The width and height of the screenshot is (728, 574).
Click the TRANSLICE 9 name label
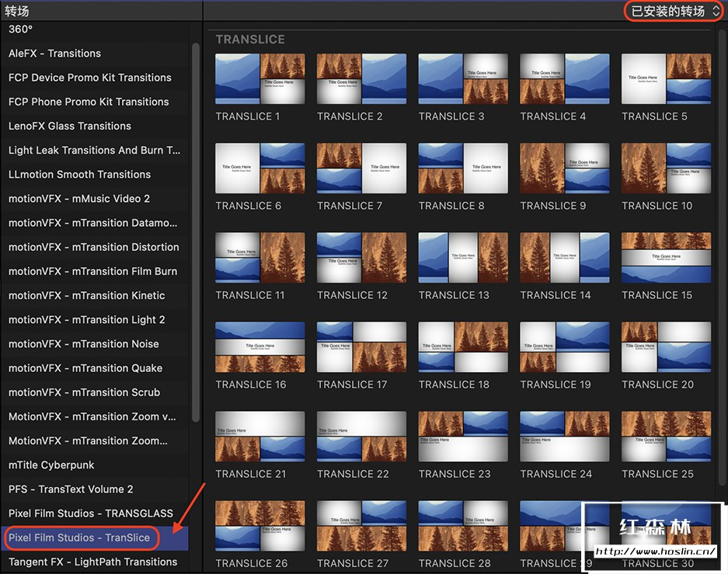[x=553, y=206]
